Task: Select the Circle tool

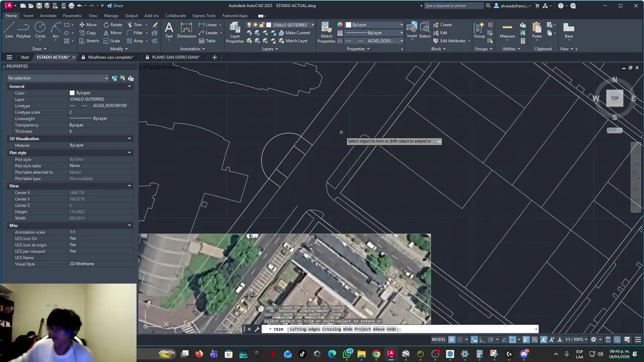Action: click(x=40, y=30)
